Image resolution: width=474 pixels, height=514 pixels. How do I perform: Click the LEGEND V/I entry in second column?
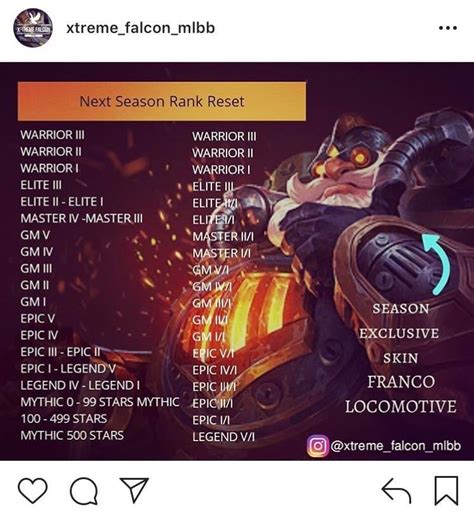click(x=223, y=437)
